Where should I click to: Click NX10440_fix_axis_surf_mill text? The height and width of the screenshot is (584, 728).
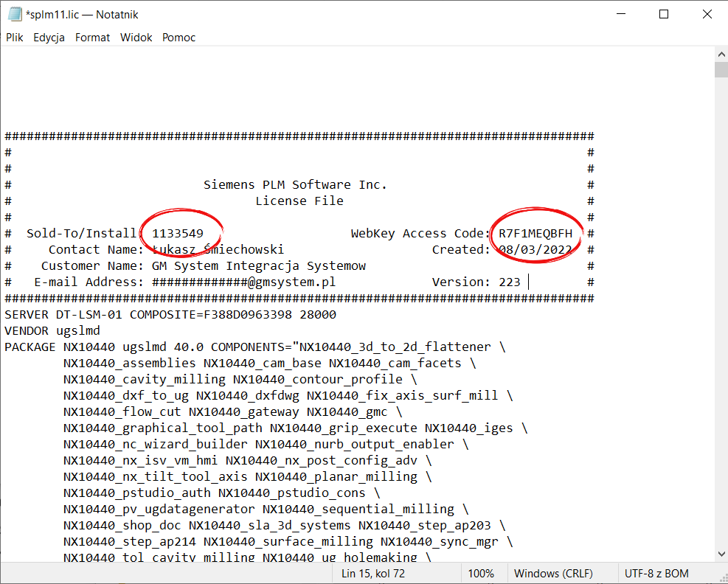point(402,395)
